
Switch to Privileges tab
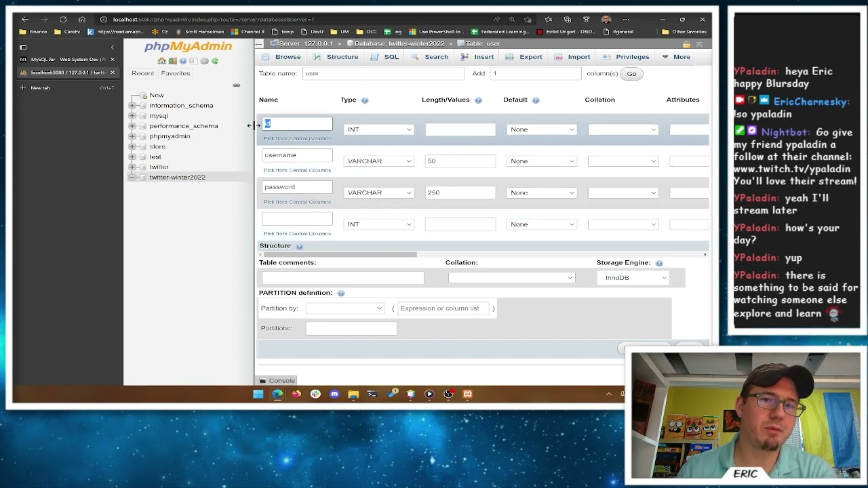click(626, 57)
